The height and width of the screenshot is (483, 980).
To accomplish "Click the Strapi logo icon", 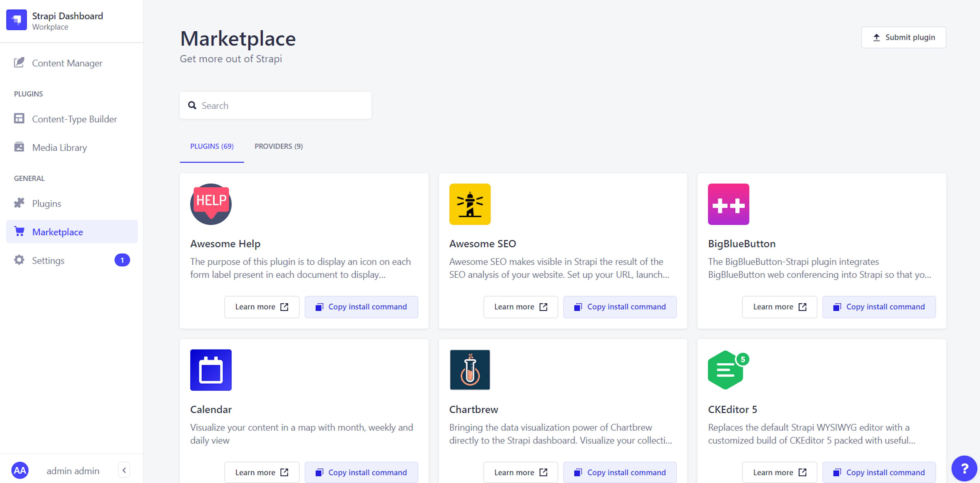I will [16, 20].
